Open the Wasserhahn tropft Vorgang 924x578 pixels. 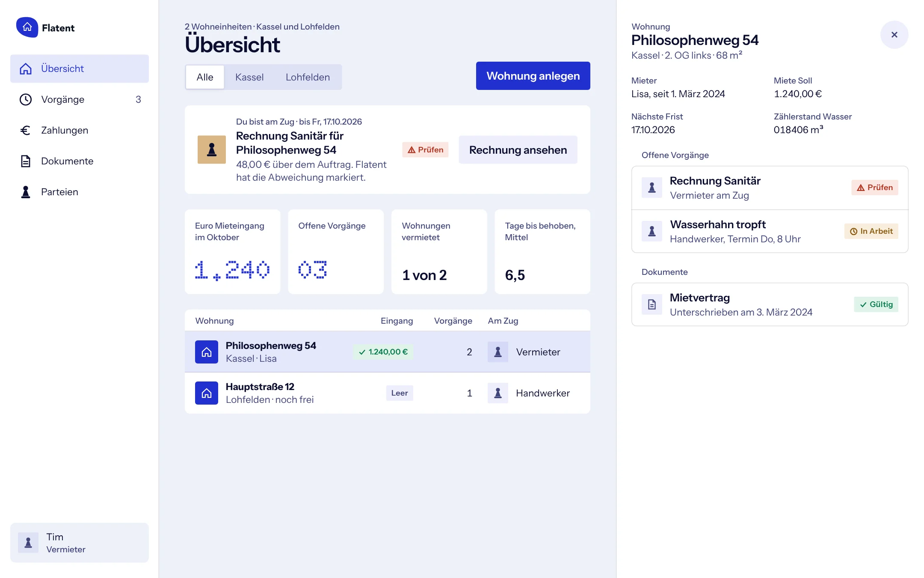pos(770,231)
